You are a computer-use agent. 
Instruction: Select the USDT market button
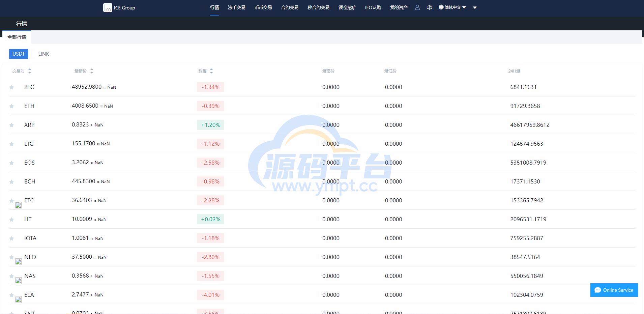tap(19, 54)
